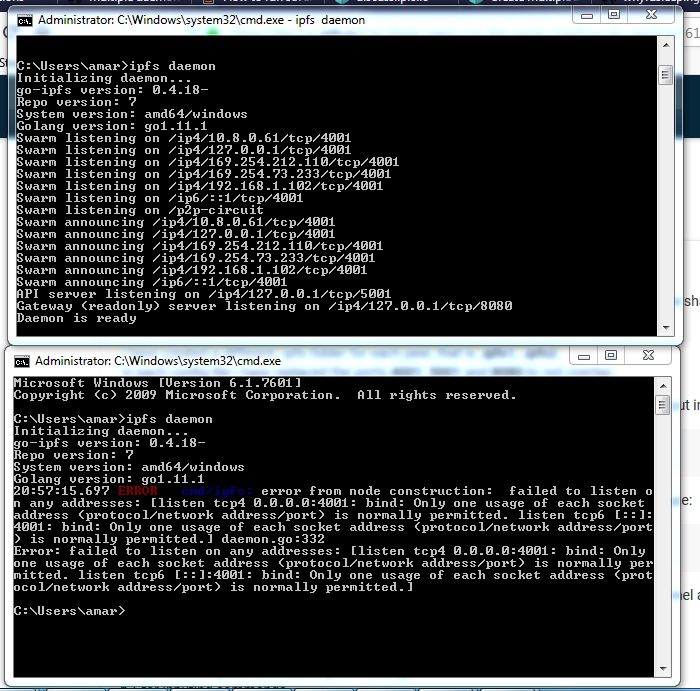Click scroll up arrow in ipfs daemon window
Viewport: 700px width, 691px height.
click(666, 45)
